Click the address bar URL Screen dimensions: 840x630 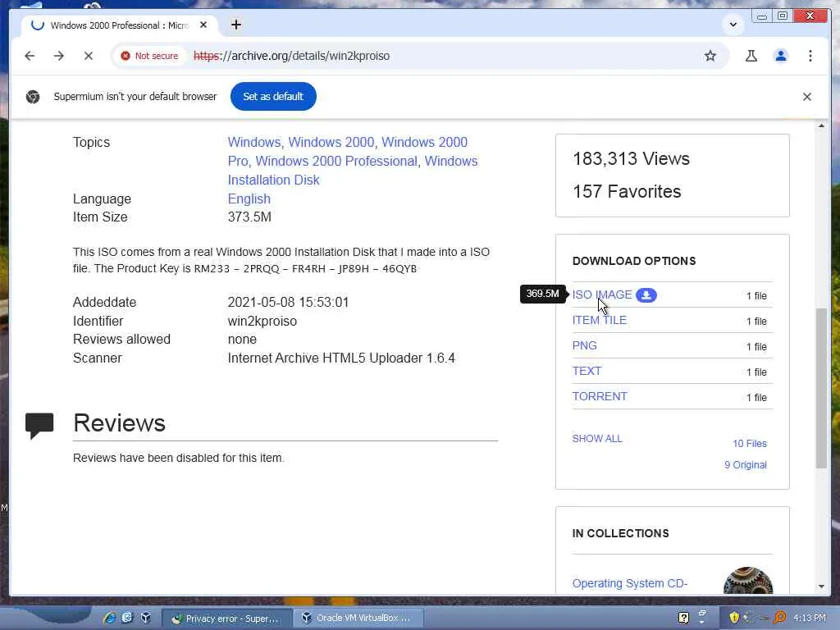(291, 56)
